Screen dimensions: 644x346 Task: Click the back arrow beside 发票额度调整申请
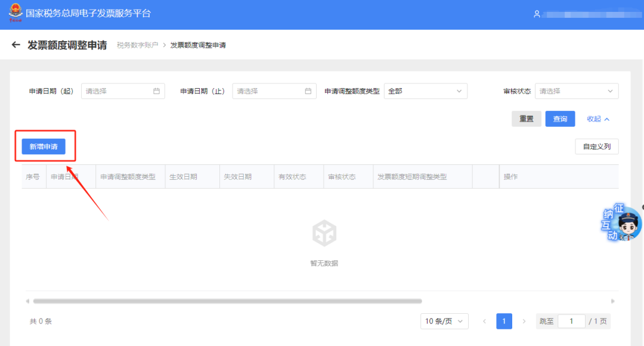click(15, 45)
